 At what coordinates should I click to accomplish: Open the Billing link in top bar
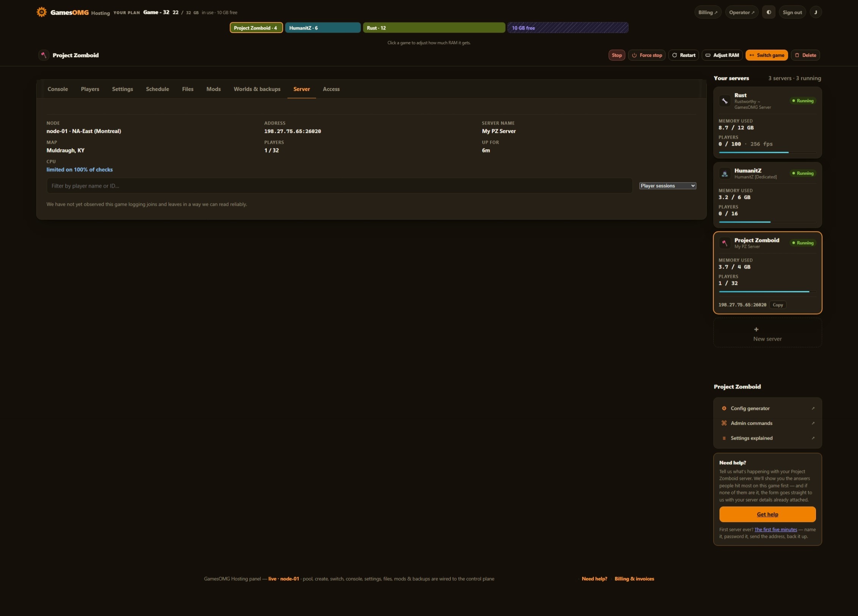(x=708, y=12)
